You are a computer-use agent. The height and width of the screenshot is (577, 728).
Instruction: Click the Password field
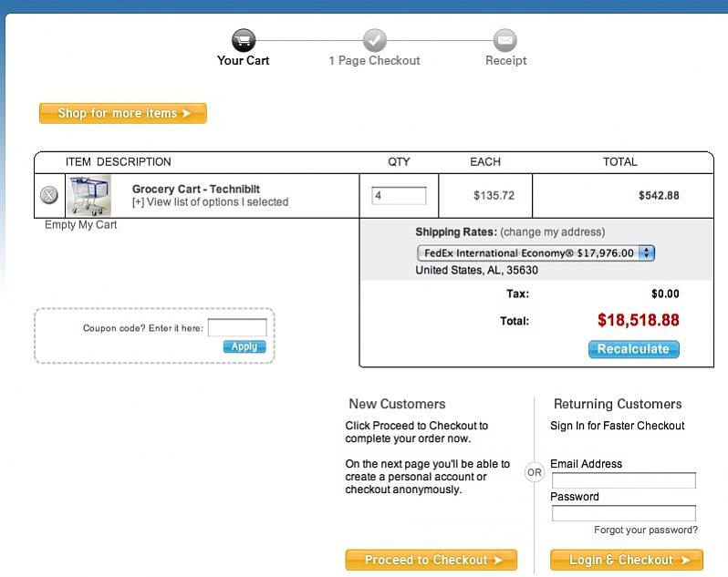pos(623,513)
